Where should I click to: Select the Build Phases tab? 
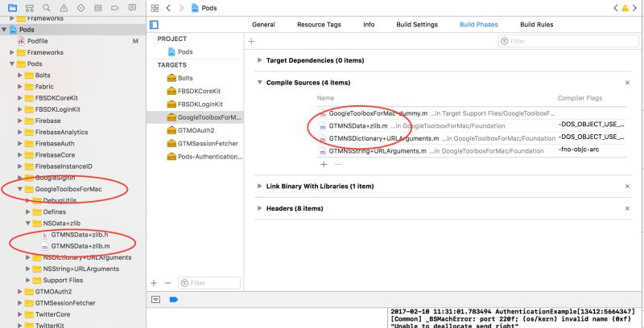pyautogui.click(x=478, y=25)
